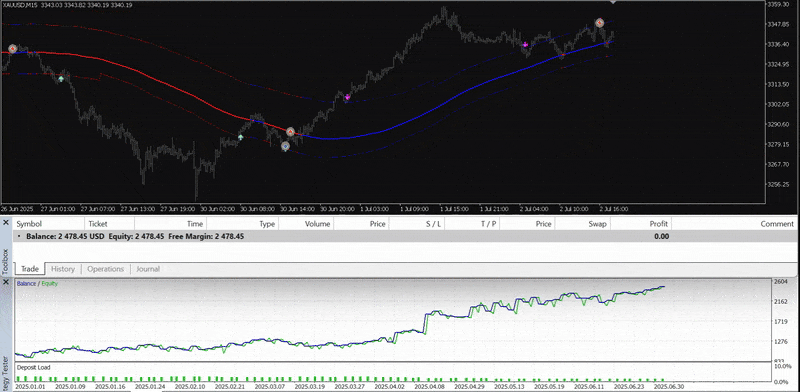Select the magenta marker near 30 Jun 20:00

click(x=347, y=97)
